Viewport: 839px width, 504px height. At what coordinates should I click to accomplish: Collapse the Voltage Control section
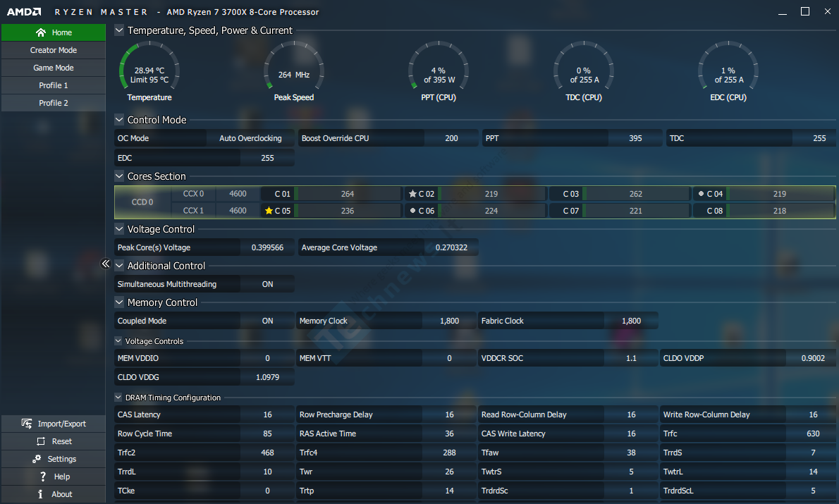tap(119, 229)
